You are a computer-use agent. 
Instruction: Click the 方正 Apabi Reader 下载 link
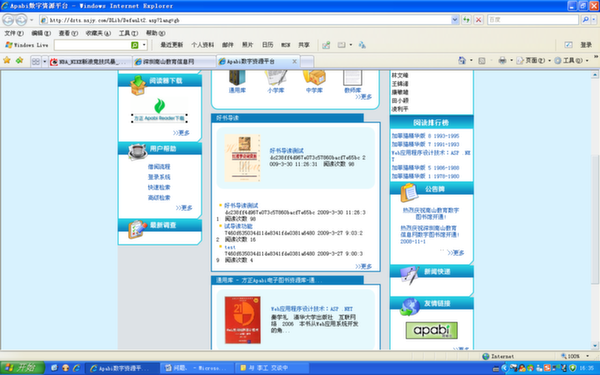(x=159, y=118)
